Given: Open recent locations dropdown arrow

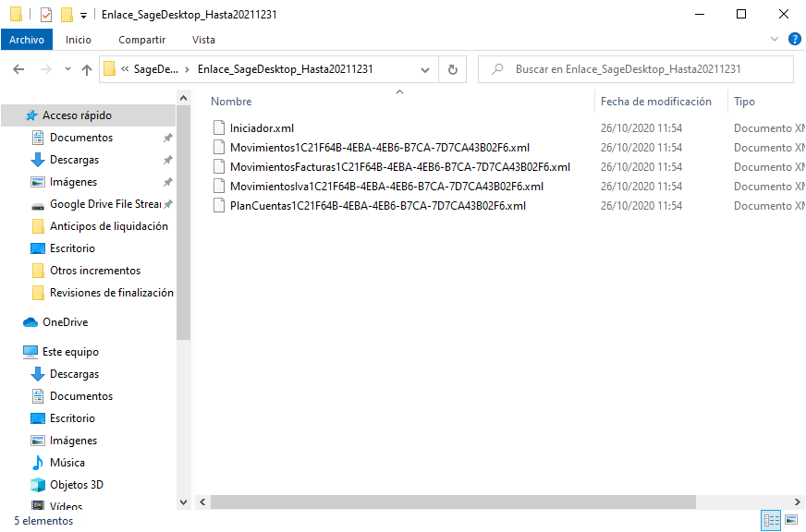Looking at the screenshot, I should pos(67,69).
